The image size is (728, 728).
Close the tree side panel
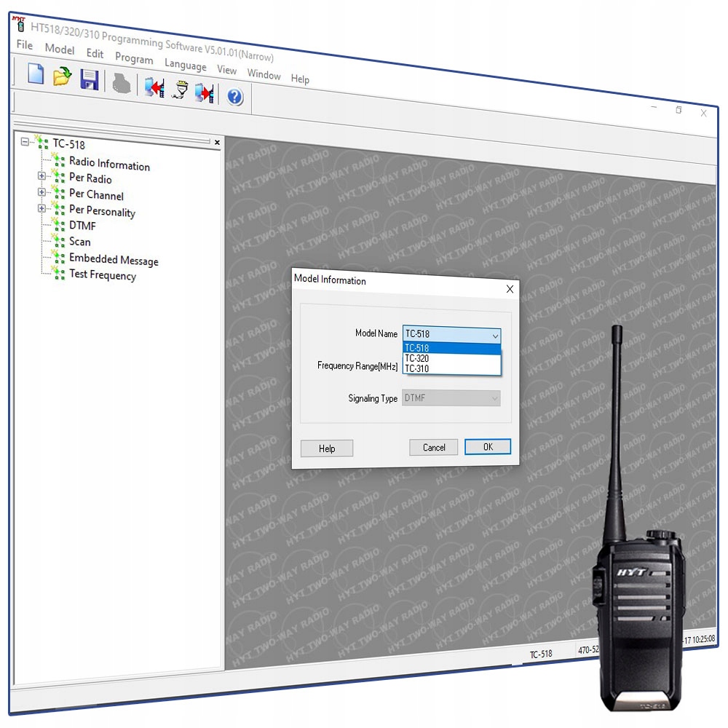point(217,143)
